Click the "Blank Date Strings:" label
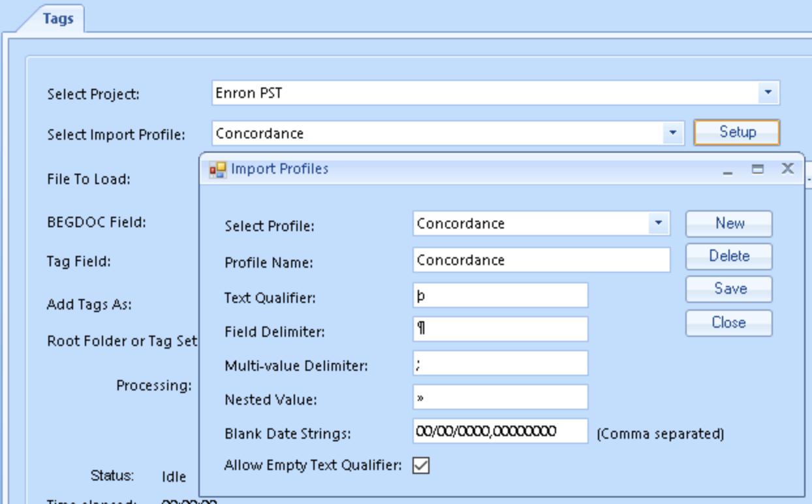This screenshot has width=812, height=504. click(288, 433)
